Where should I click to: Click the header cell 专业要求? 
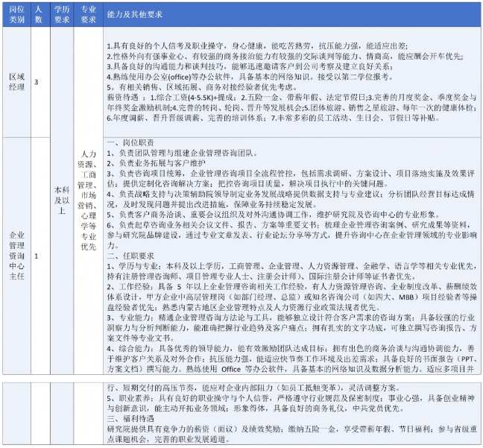point(89,14)
